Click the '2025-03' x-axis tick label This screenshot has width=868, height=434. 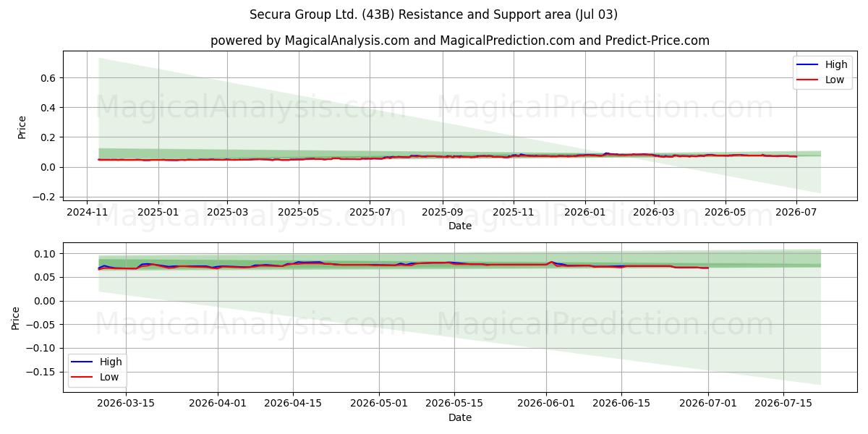(x=227, y=213)
